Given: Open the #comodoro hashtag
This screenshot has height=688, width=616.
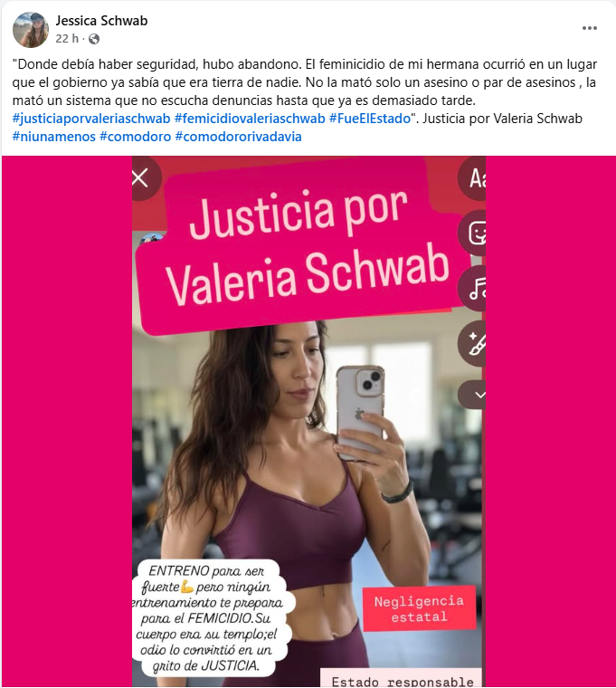Looking at the screenshot, I should tap(135, 137).
